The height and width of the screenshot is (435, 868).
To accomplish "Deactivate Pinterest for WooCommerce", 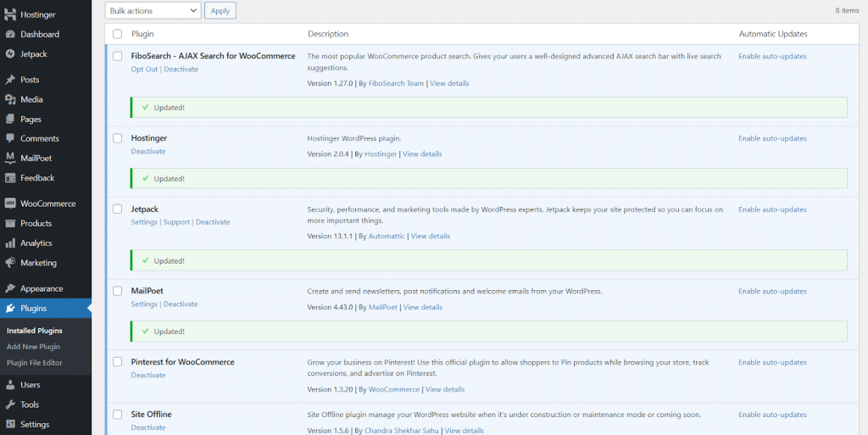I will tap(148, 375).
